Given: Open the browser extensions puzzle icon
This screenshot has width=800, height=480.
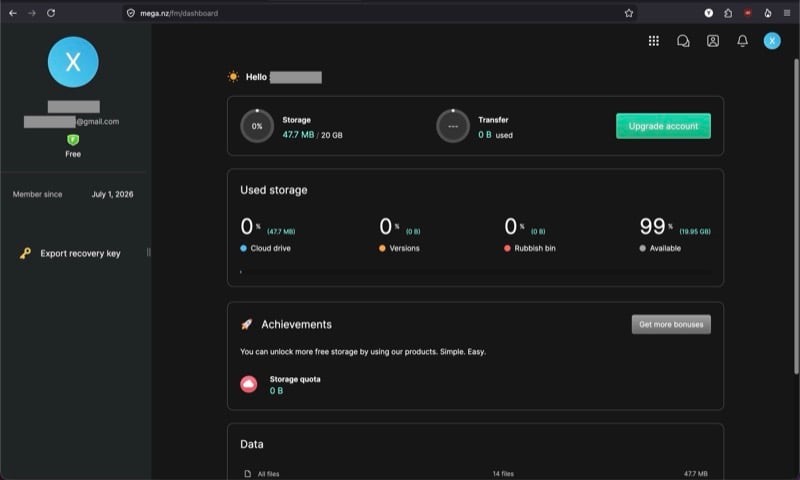Looking at the screenshot, I should pyautogui.click(x=728, y=13).
